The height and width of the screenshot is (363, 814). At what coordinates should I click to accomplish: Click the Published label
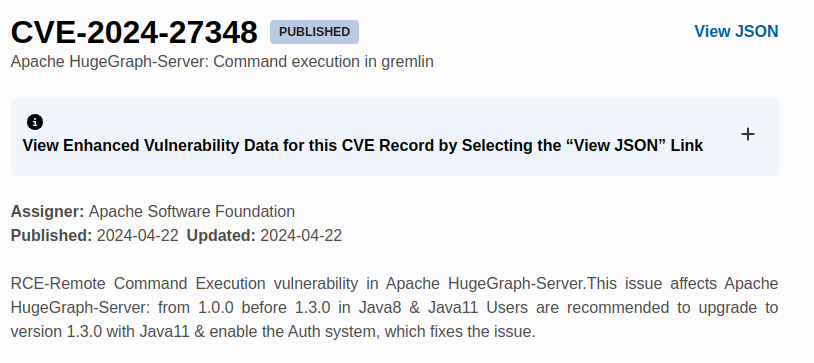[51, 236]
